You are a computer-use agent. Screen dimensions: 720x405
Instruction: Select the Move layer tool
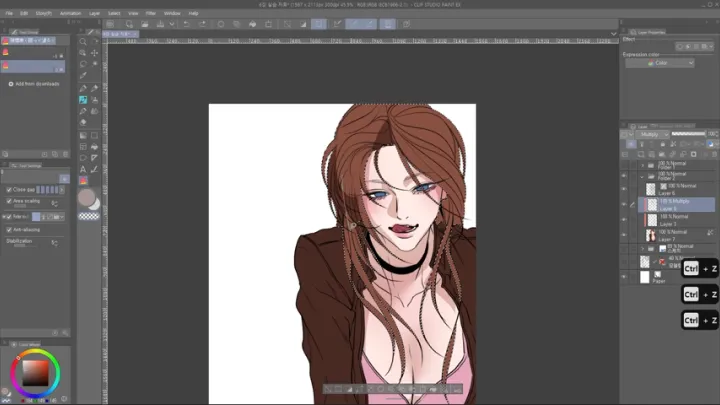95,53
